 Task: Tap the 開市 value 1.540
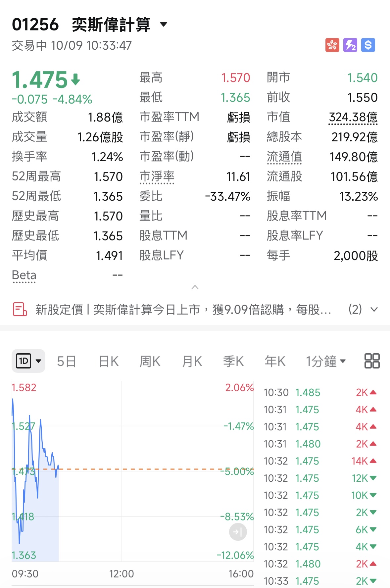[x=363, y=78]
